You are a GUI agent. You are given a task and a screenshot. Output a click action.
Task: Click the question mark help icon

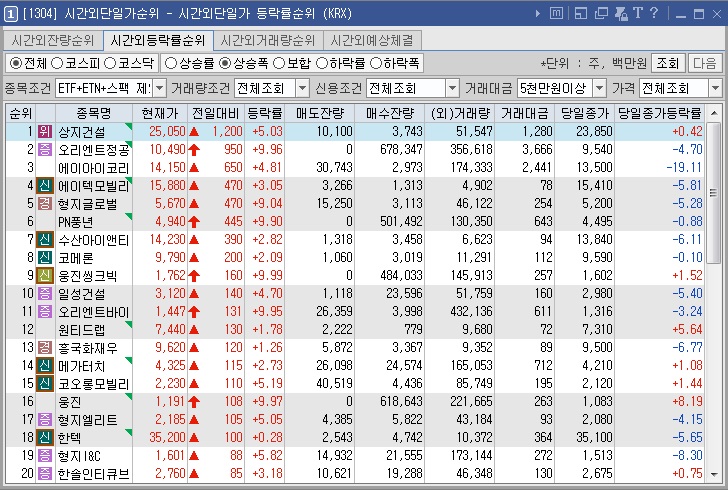(654, 13)
